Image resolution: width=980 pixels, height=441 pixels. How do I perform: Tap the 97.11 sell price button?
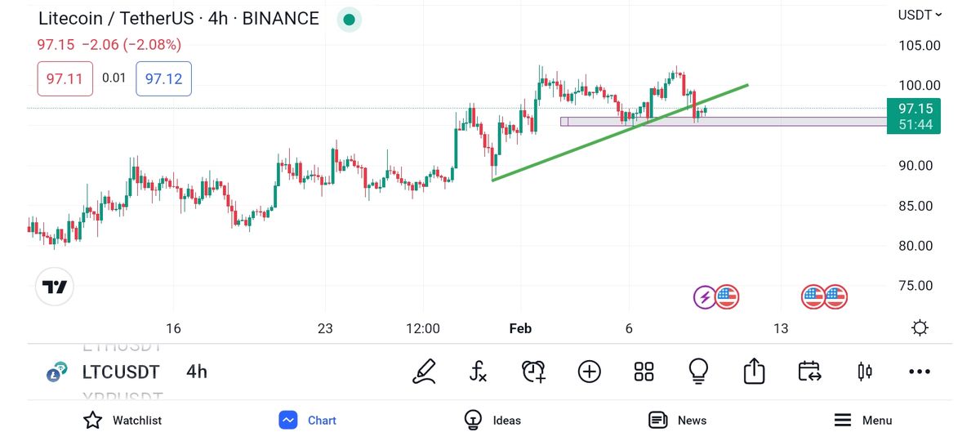coord(65,78)
